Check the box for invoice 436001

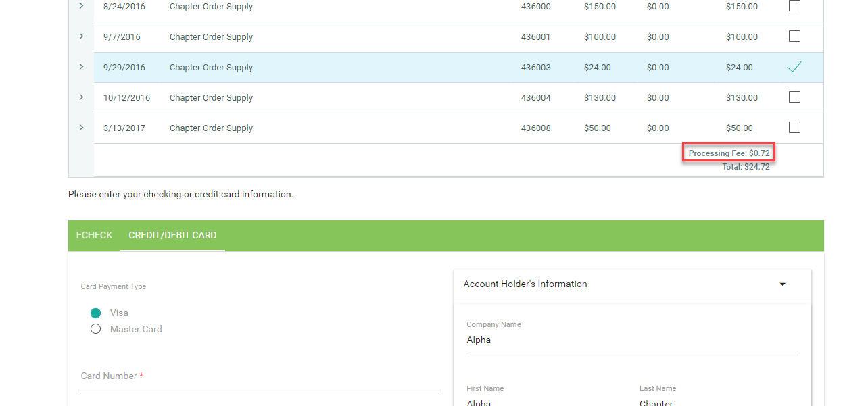point(794,36)
